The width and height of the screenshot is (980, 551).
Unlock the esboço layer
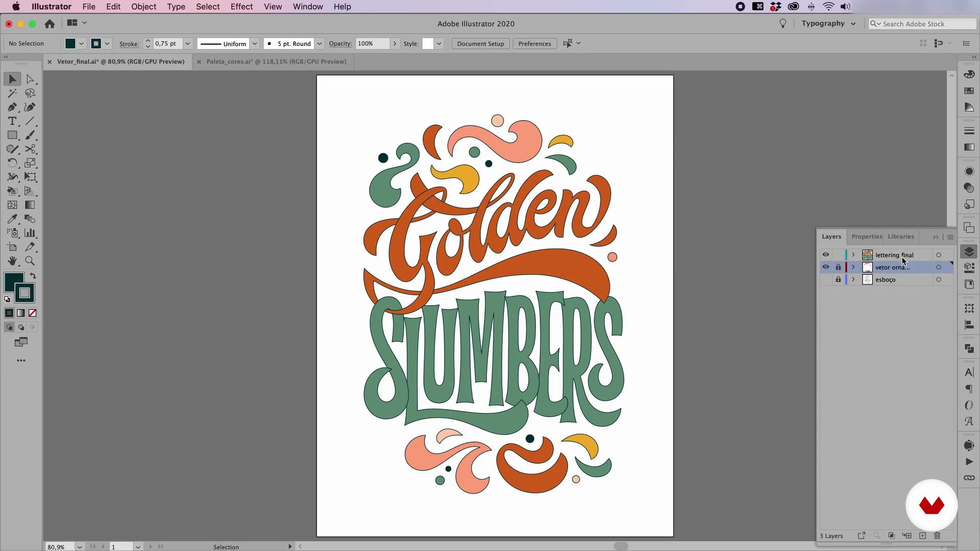[838, 280]
